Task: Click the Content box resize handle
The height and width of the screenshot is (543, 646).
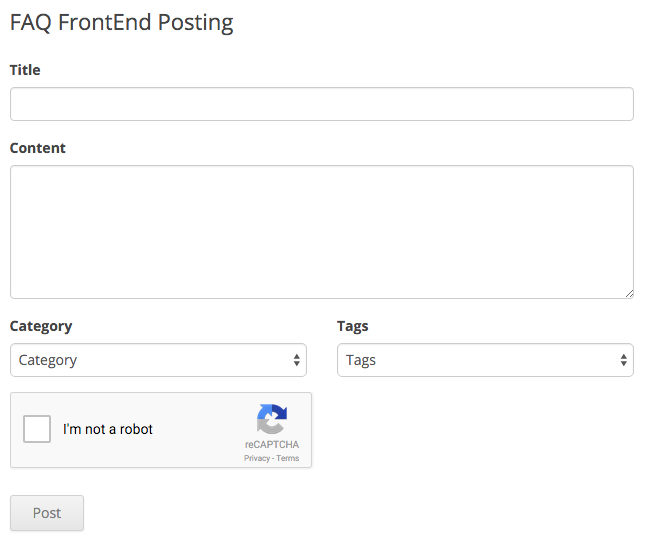Action: click(629, 293)
